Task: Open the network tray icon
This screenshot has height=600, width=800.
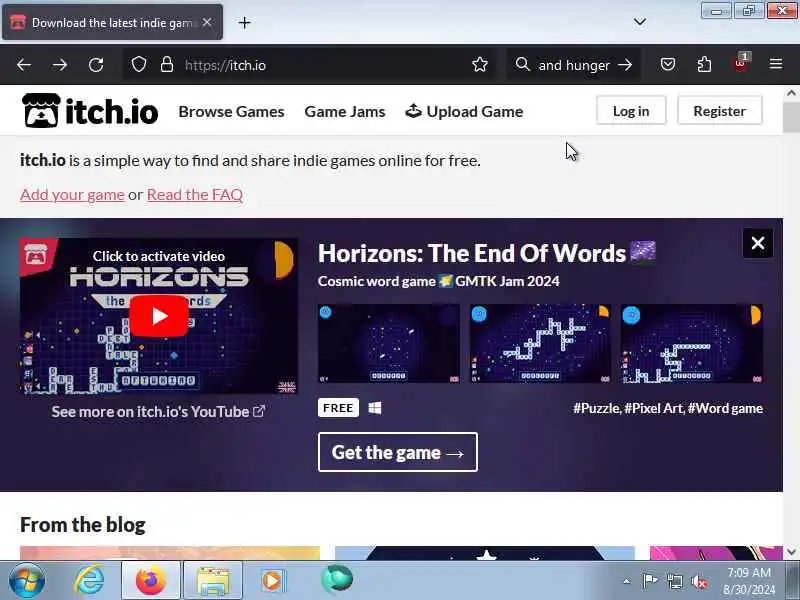Action: (x=675, y=581)
